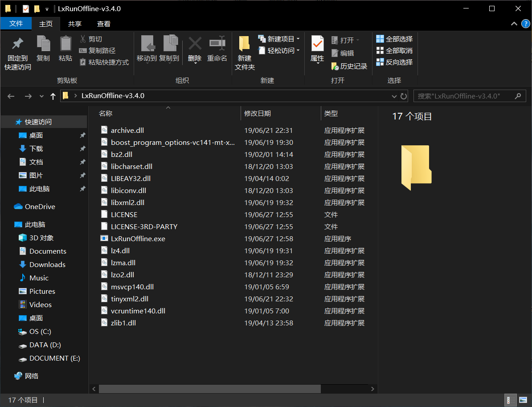Expand the Quick Access toolbar customize menu
This screenshot has width=532, height=407.
[x=47, y=8]
